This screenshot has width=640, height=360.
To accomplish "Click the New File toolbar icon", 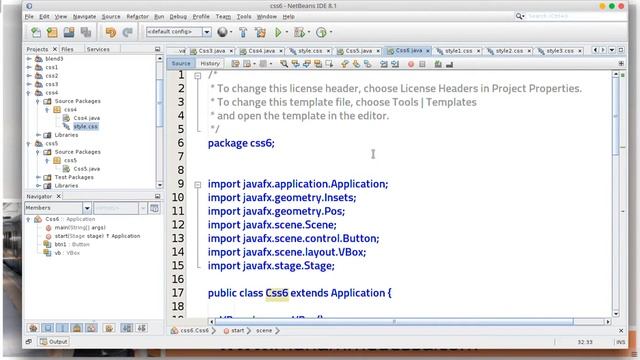I will pos(36,32).
